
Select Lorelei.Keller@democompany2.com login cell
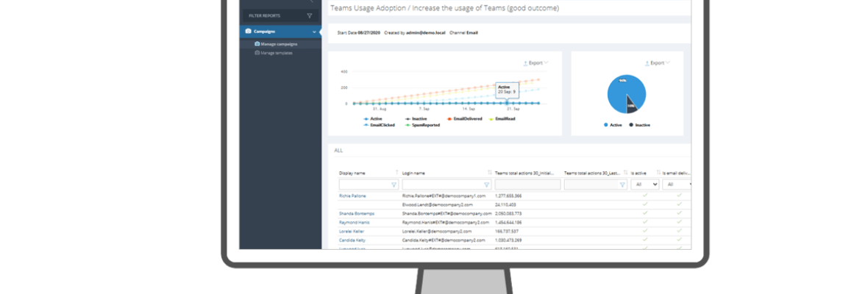point(437,231)
